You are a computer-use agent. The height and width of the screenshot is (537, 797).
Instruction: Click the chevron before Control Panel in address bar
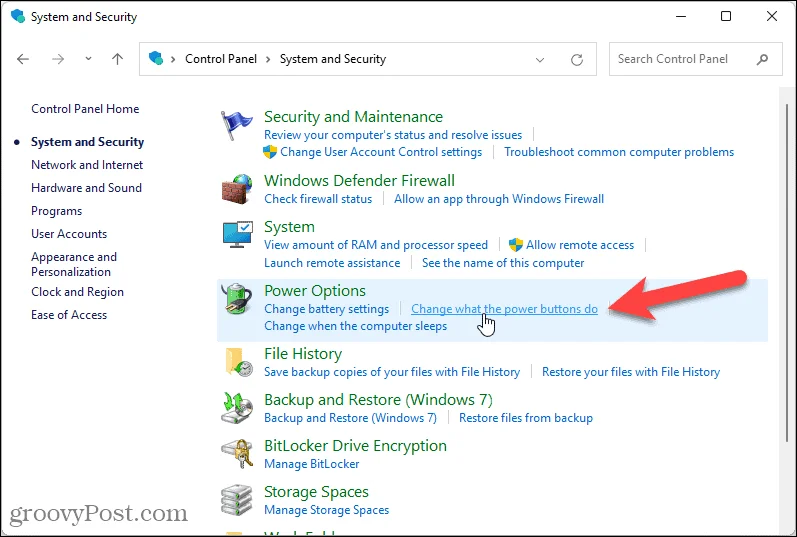pyautogui.click(x=173, y=59)
